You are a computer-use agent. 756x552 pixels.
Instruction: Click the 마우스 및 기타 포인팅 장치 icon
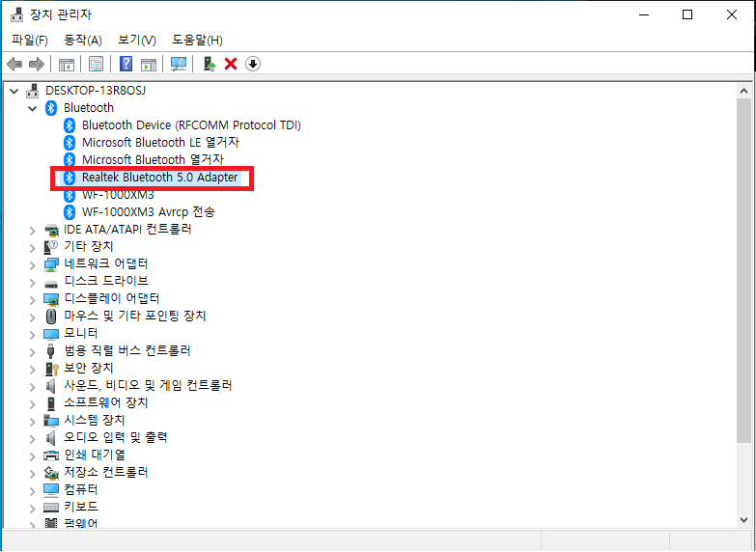click(x=51, y=317)
